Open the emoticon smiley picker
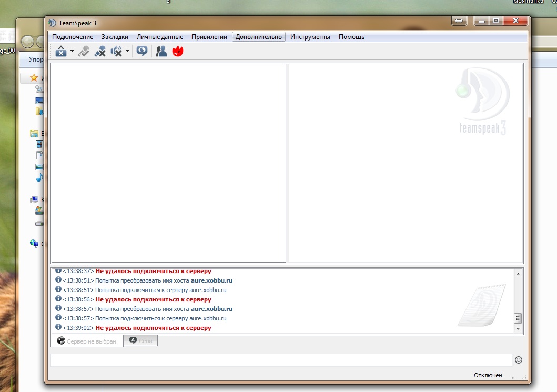Image resolution: width=557 pixels, height=392 pixels. [518, 360]
